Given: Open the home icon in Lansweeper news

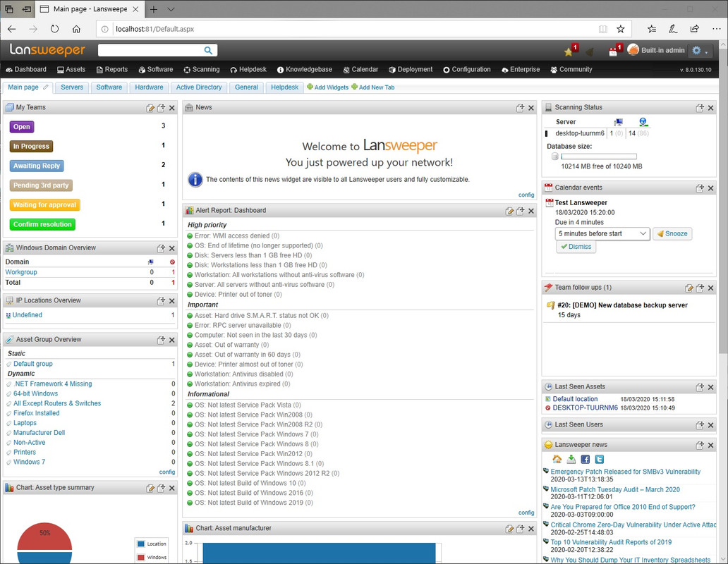Looking at the screenshot, I should [x=557, y=459].
